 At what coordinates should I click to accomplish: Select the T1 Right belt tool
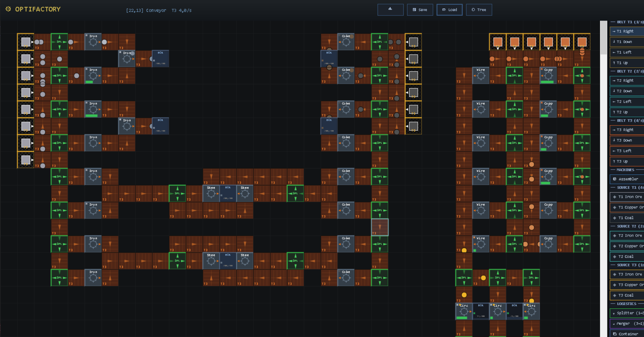coord(627,31)
